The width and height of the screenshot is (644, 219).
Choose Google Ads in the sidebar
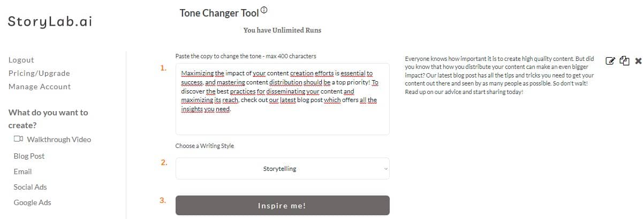click(33, 202)
